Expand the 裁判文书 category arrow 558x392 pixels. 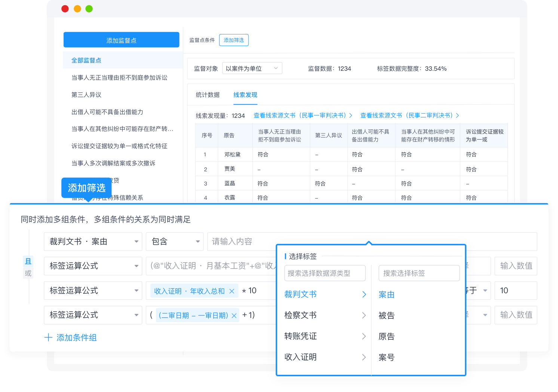click(364, 294)
